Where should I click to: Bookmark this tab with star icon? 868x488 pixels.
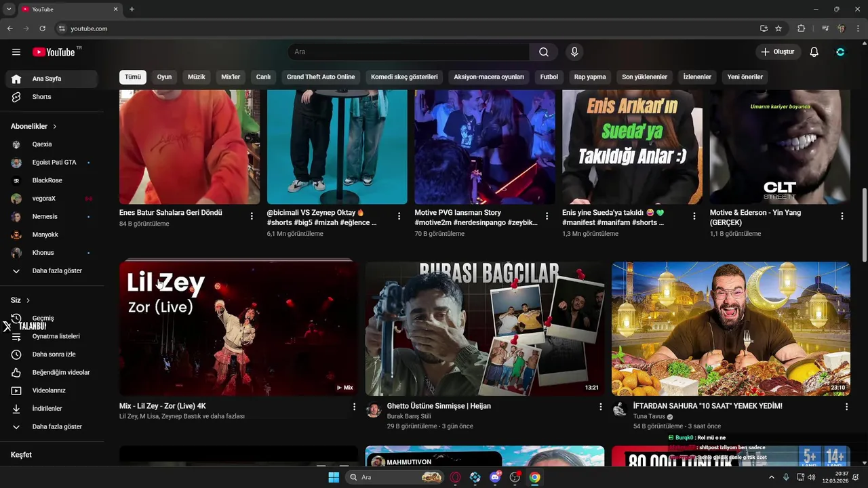(778, 28)
